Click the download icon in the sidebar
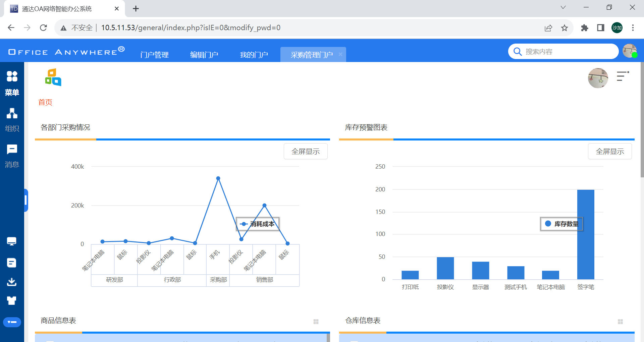Screen dimensions: 644x342 pos(12,282)
